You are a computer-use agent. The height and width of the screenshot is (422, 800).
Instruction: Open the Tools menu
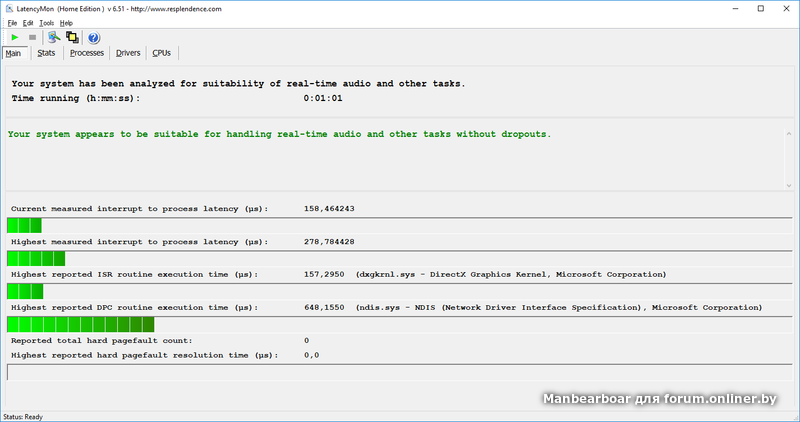tap(46, 22)
